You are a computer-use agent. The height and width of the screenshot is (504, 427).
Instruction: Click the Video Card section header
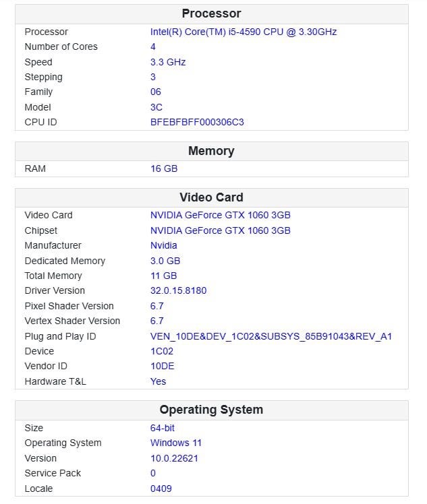211,197
